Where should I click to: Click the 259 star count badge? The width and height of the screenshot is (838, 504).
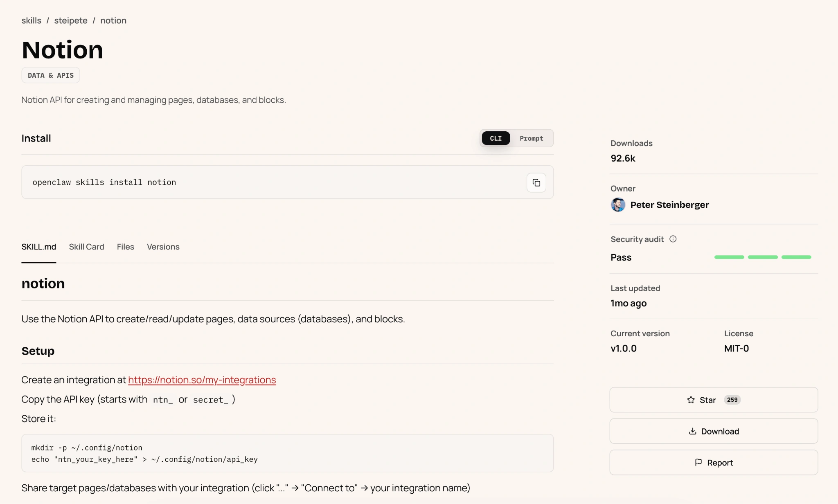[x=732, y=400]
